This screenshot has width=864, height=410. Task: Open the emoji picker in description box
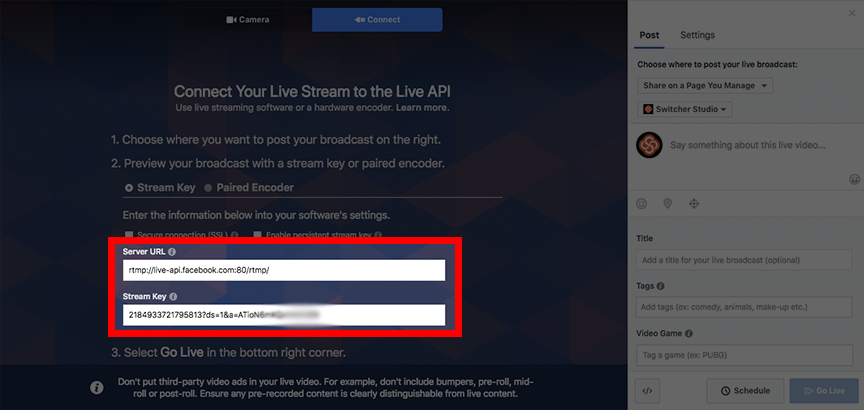point(855,179)
